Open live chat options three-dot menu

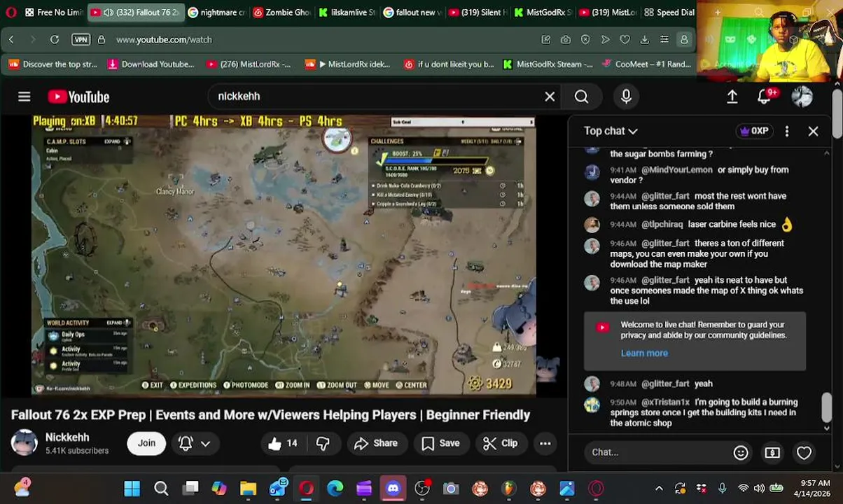pos(787,131)
